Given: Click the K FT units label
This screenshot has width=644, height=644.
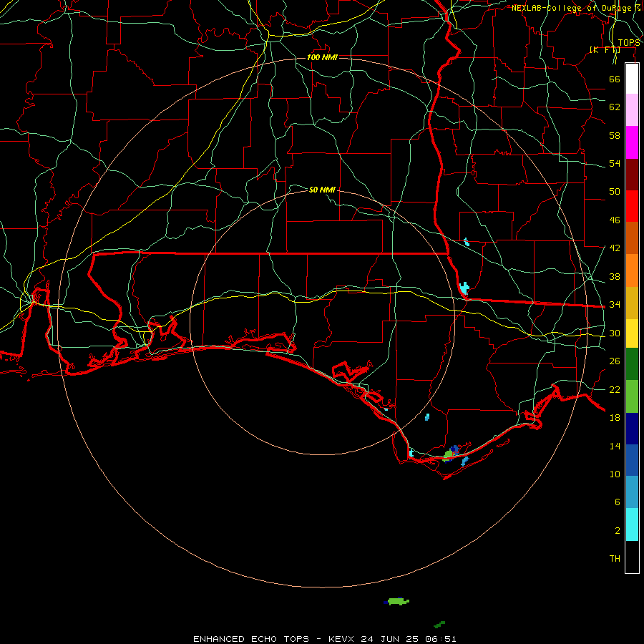Looking at the screenshot, I should [x=605, y=49].
